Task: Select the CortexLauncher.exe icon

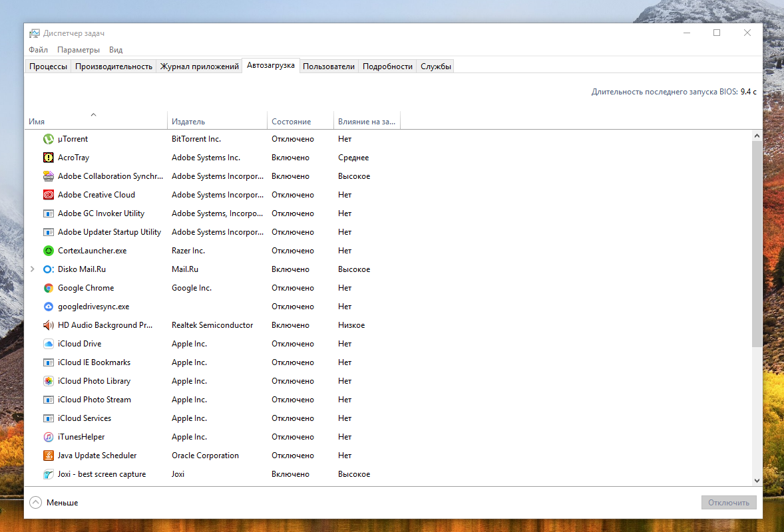Action: tap(48, 251)
